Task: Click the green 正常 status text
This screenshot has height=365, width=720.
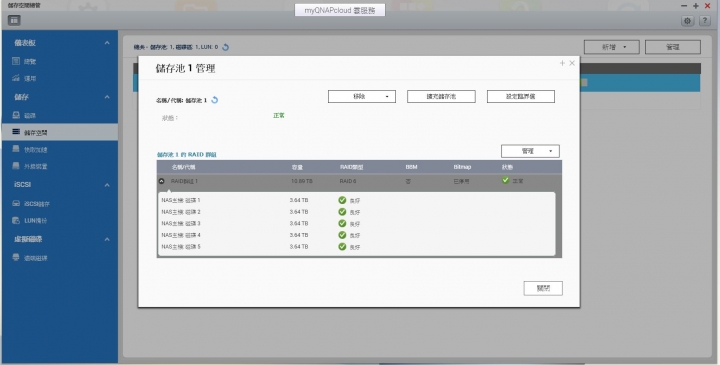Action: click(x=279, y=115)
